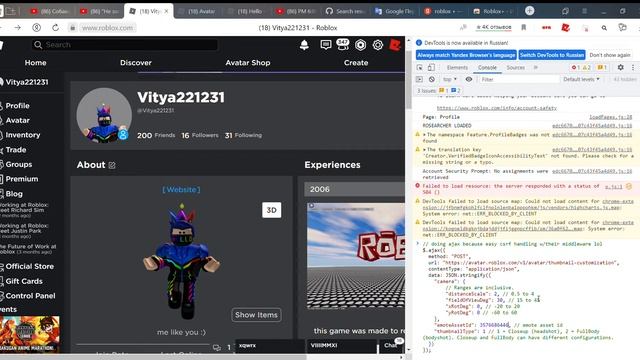Toggle live expression eye in console
This screenshot has height=360, width=640.
(x=469, y=79)
